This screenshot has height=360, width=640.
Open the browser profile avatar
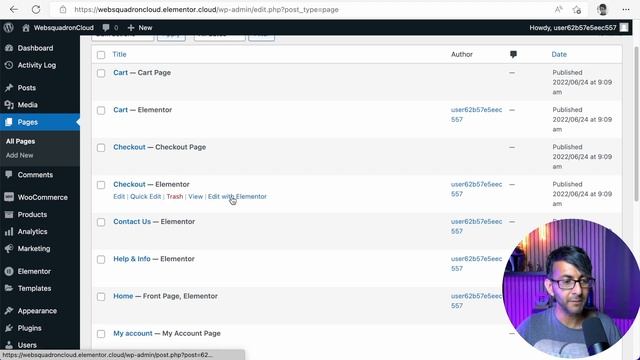coord(602,9)
